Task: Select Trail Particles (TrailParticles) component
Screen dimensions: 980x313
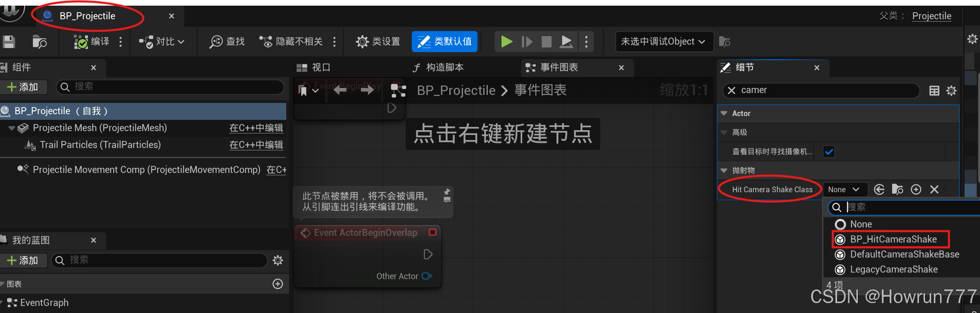Action: (100, 145)
